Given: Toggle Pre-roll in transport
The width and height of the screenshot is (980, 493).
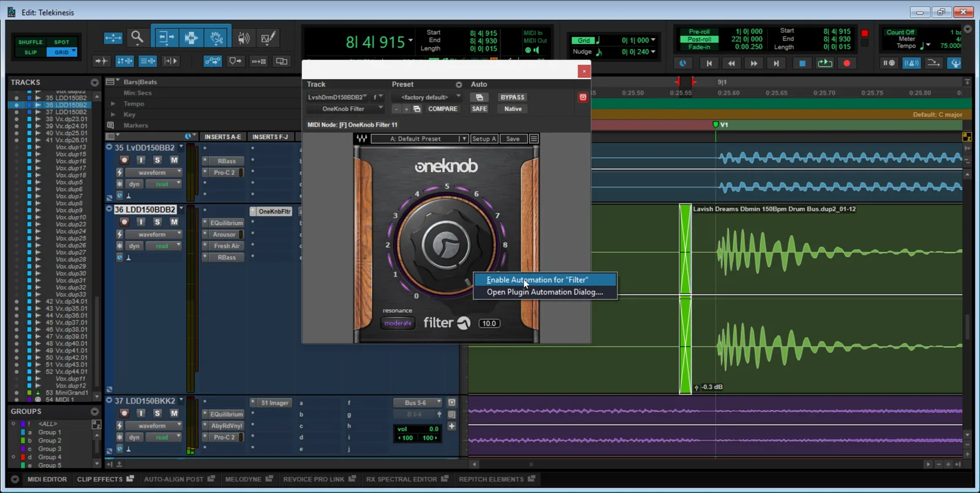Looking at the screenshot, I should (x=699, y=32).
